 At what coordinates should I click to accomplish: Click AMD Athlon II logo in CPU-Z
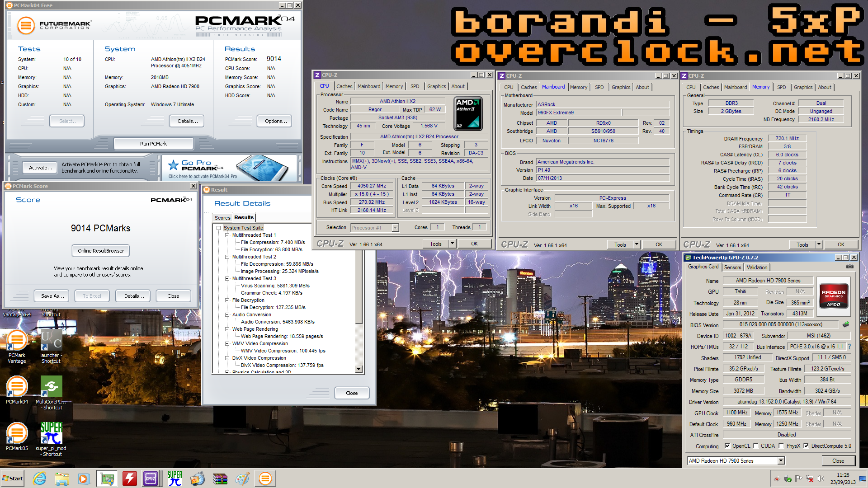pyautogui.click(x=468, y=114)
